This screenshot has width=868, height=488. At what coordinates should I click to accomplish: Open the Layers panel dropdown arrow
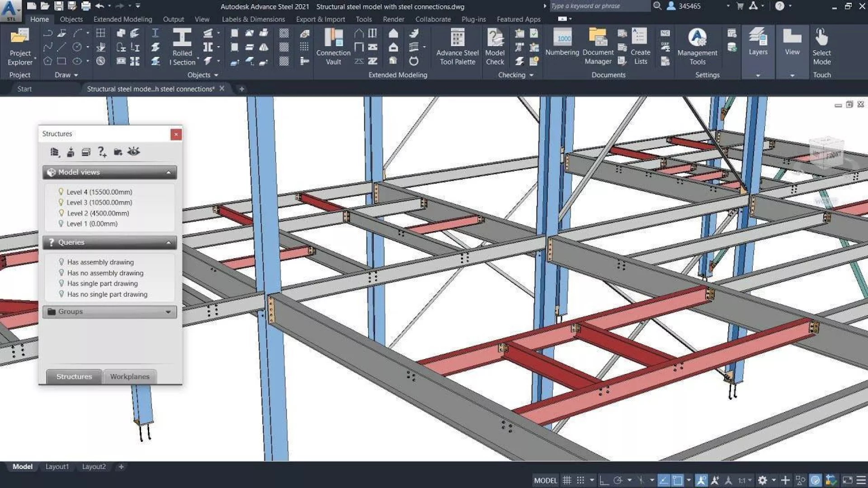click(758, 75)
